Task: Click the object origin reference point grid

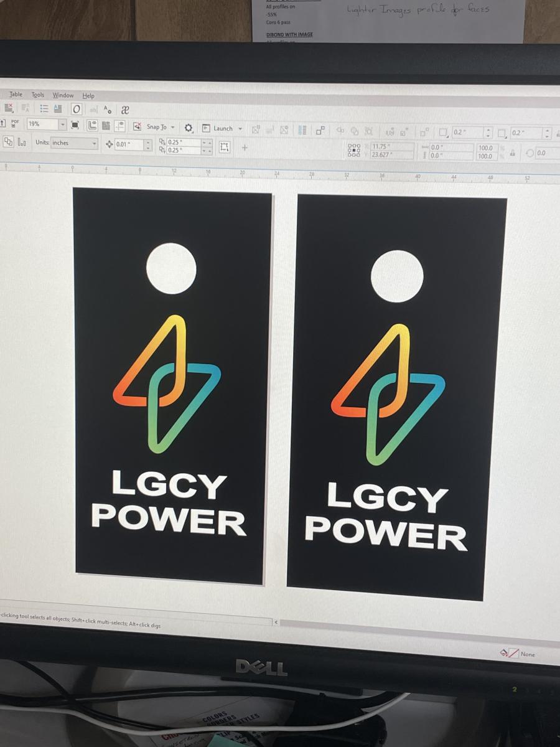Action: click(x=354, y=150)
